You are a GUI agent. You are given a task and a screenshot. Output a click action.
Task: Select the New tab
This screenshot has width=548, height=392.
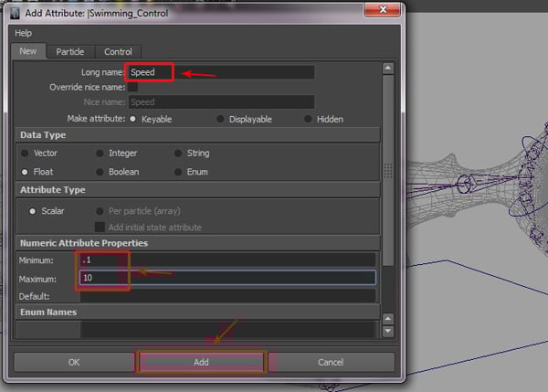(x=26, y=52)
